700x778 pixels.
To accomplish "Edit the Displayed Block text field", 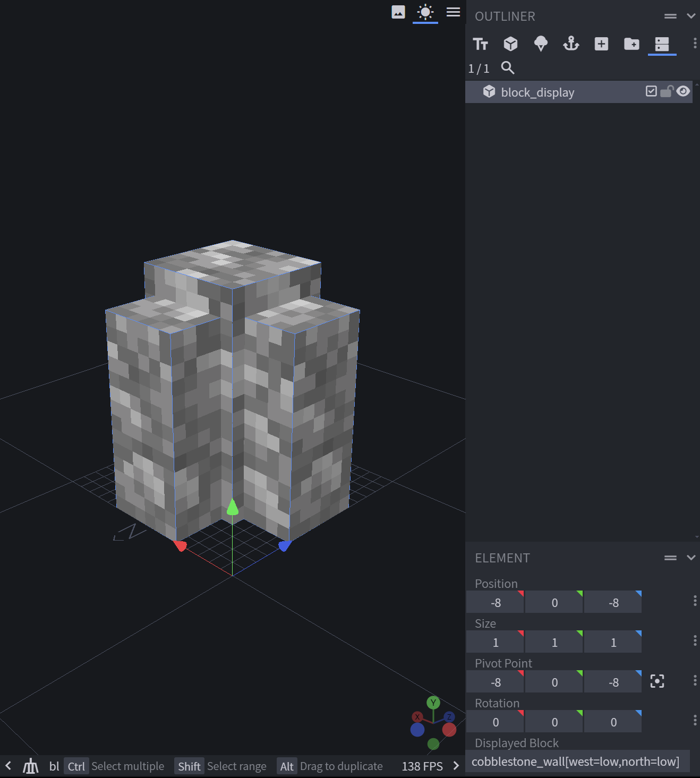I will tap(577, 762).
